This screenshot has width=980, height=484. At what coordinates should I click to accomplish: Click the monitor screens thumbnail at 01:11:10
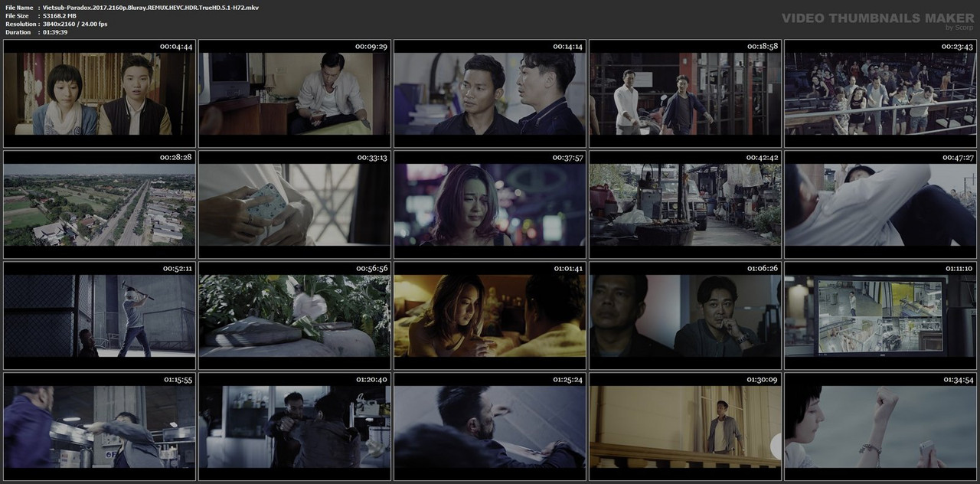880,316
